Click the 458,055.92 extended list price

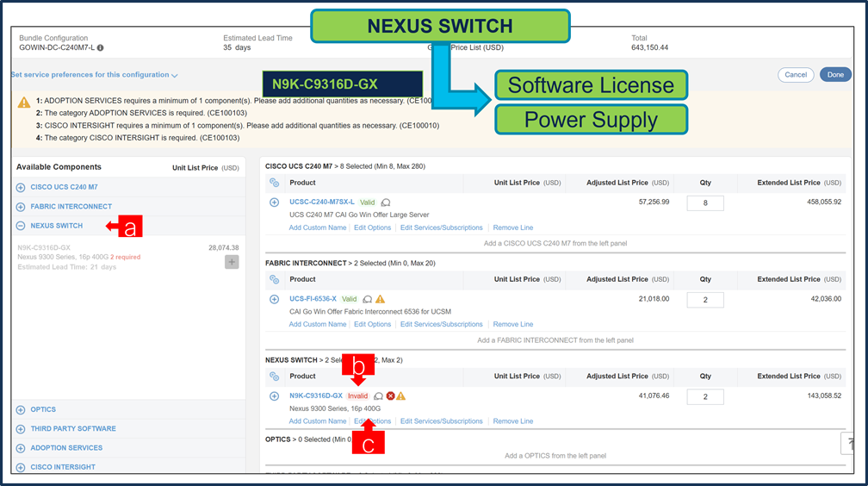pyautogui.click(x=824, y=202)
